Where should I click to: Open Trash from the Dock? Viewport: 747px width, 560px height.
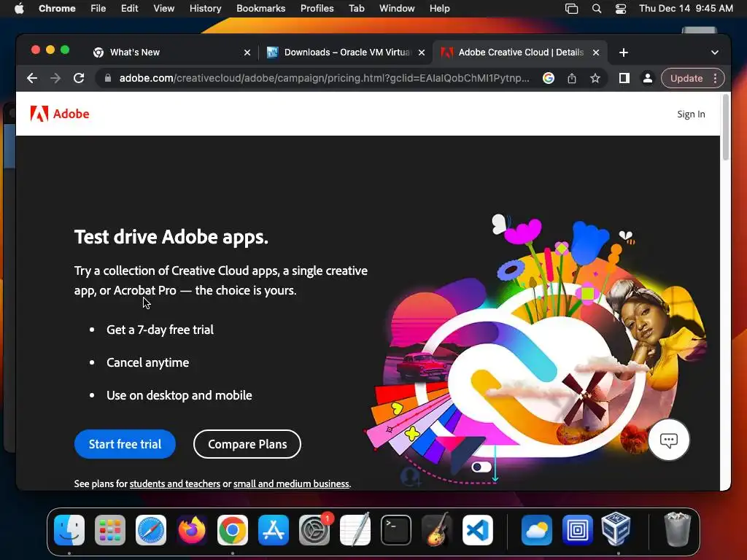pos(677,529)
